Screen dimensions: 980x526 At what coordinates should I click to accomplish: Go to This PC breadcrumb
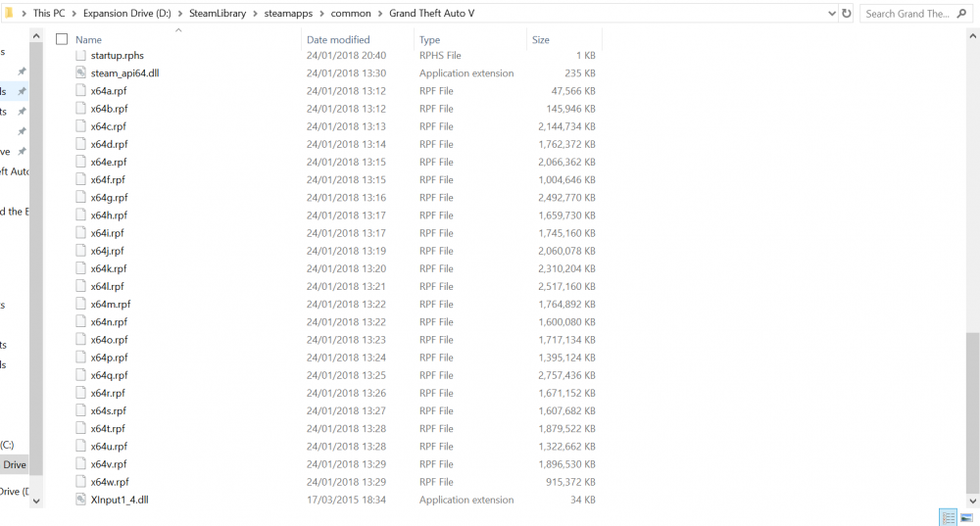49,13
